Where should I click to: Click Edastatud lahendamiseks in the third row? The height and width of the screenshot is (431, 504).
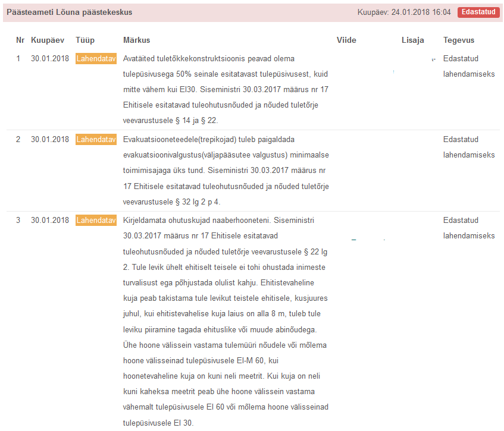(469, 228)
